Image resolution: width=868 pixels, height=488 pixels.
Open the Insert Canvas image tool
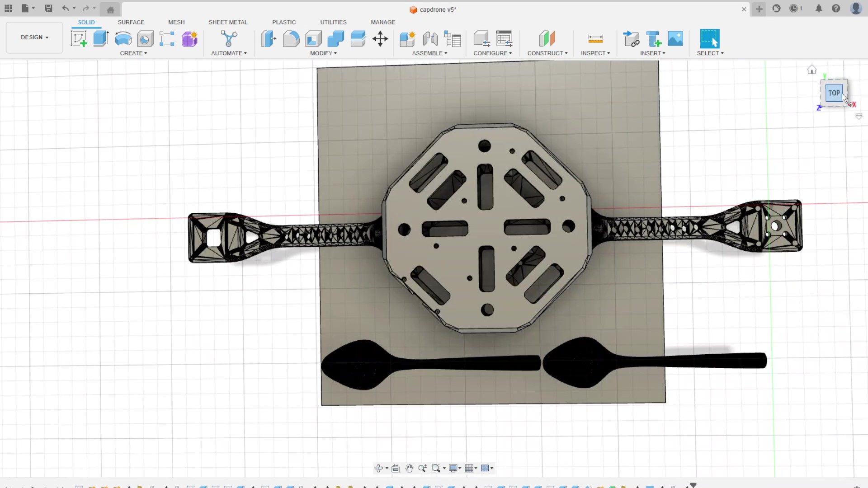[675, 39]
